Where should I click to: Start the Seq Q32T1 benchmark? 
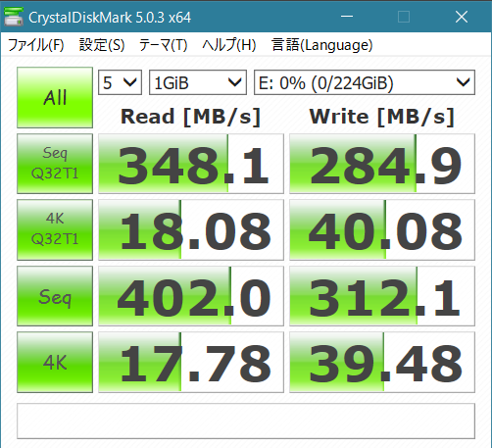[x=55, y=164]
